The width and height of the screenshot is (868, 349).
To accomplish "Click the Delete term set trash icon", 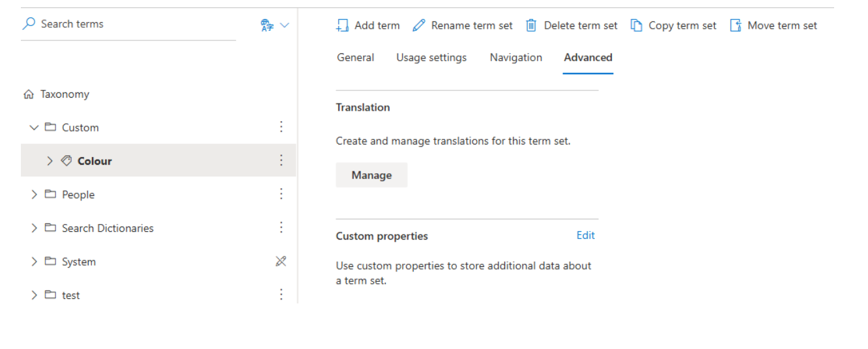I will [532, 25].
